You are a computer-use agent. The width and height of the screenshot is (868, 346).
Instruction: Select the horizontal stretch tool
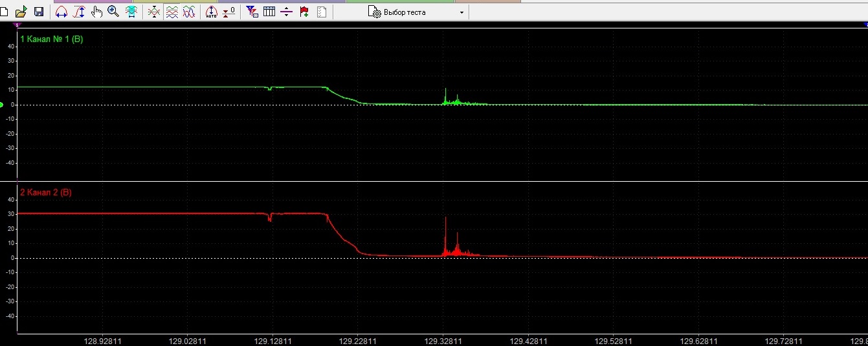[61, 12]
